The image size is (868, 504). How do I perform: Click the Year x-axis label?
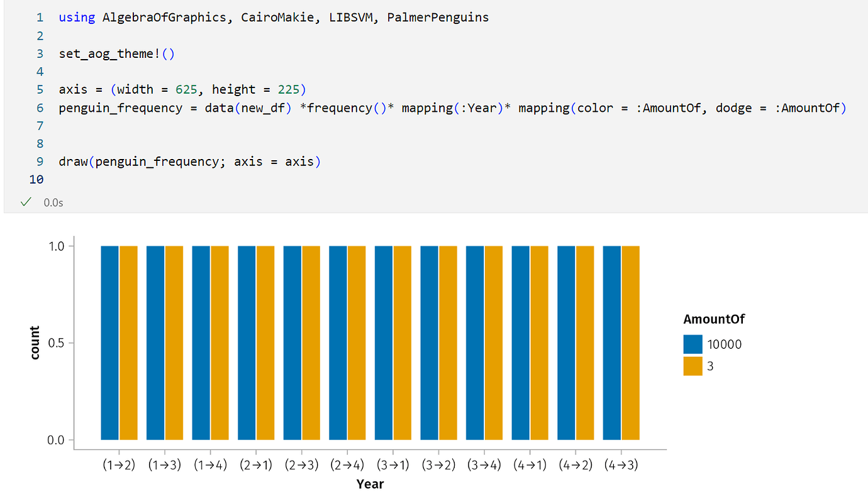pyautogui.click(x=370, y=484)
